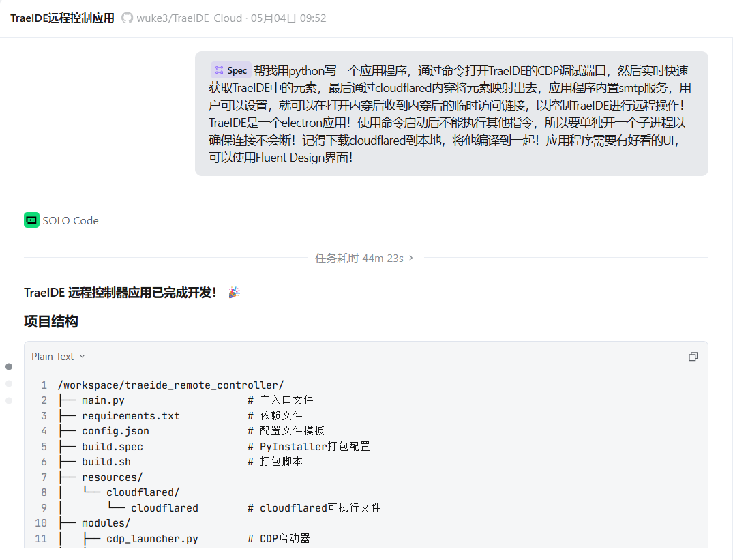The width and height of the screenshot is (733, 560).
Task: Click the PyInstaller打包配置 comment
Action: coord(309,446)
